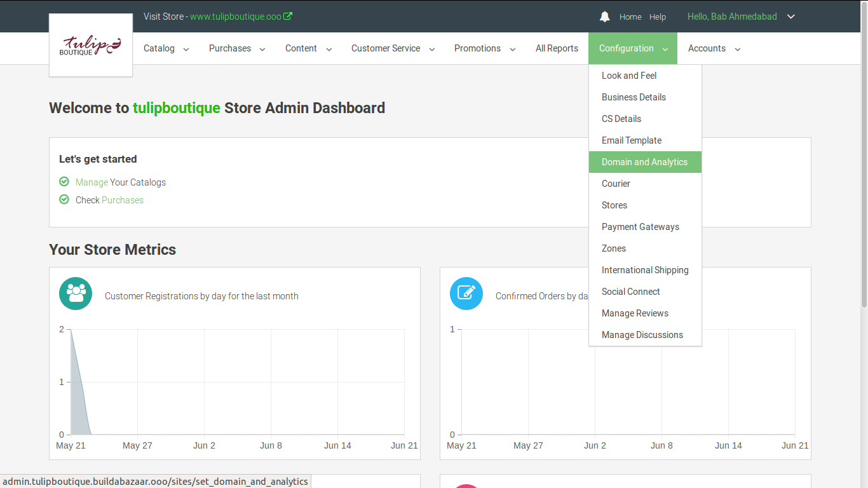The image size is (868, 488).
Task: Open International Shipping settings
Action: [645, 270]
